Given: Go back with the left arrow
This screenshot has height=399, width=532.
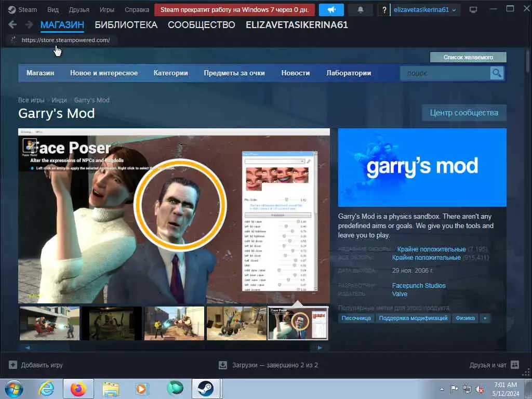Looking at the screenshot, I should (12, 24).
